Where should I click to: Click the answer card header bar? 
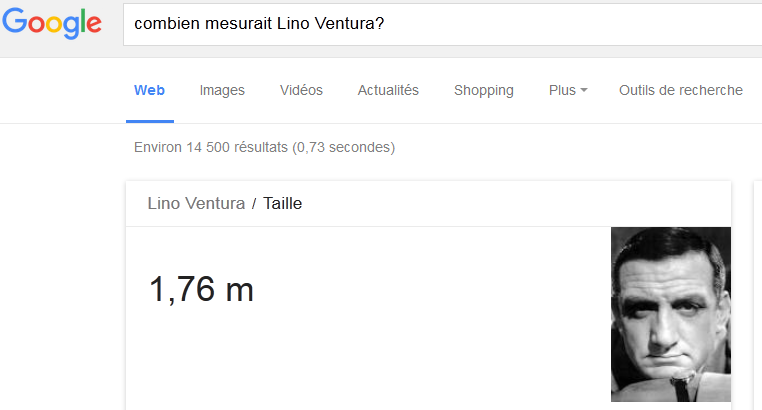(x=428, y=204)
